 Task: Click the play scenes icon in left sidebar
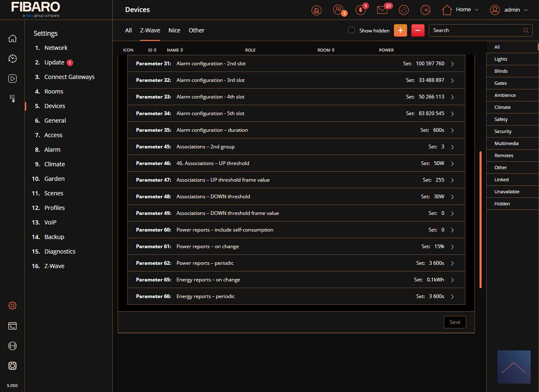click(12, 79)
